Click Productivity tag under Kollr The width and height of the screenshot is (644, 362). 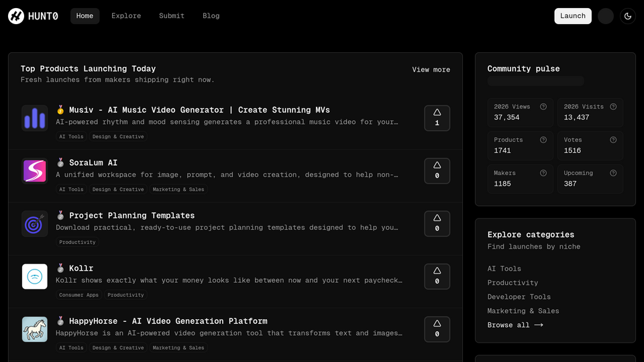(125, 295)
